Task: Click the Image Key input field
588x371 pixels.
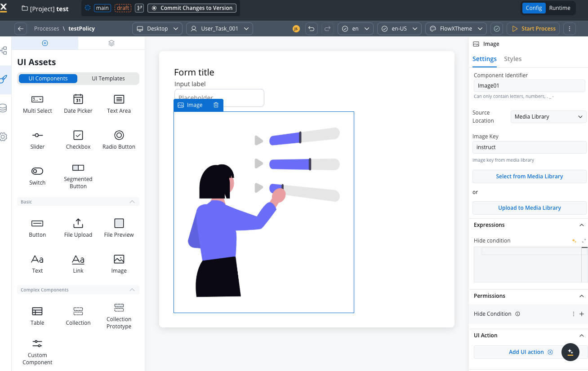Action: point(529,147)
